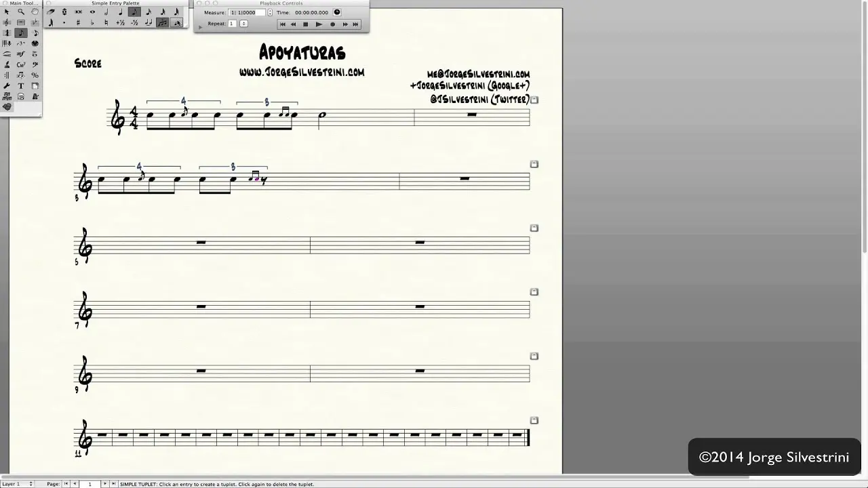Toggle the Simple Entry tuplet tool
The height and width of the screenshot is (488, 868).
(163, 23)
